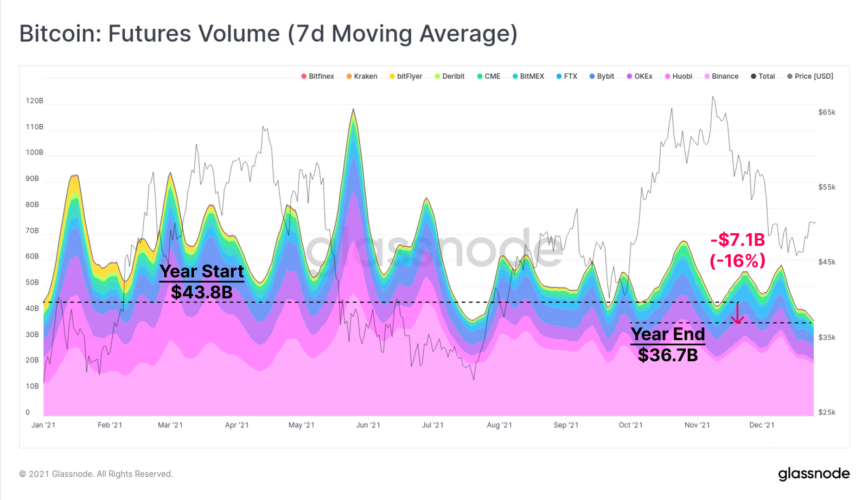
Task: Click the Deribit green legend dot
Action: click(437, 76)
